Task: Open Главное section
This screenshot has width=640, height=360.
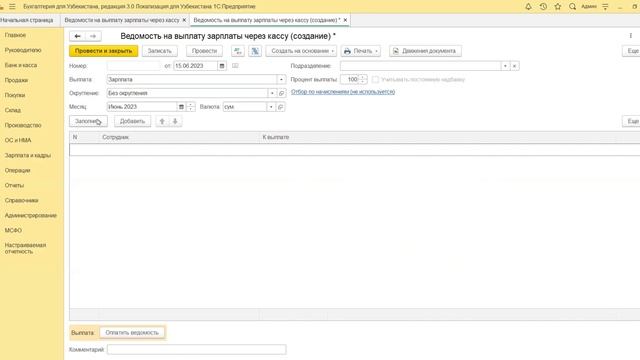Action: 15,35
